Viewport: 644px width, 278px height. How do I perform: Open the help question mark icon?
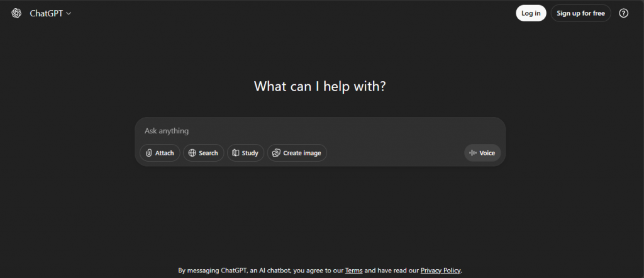click(623, 13)
